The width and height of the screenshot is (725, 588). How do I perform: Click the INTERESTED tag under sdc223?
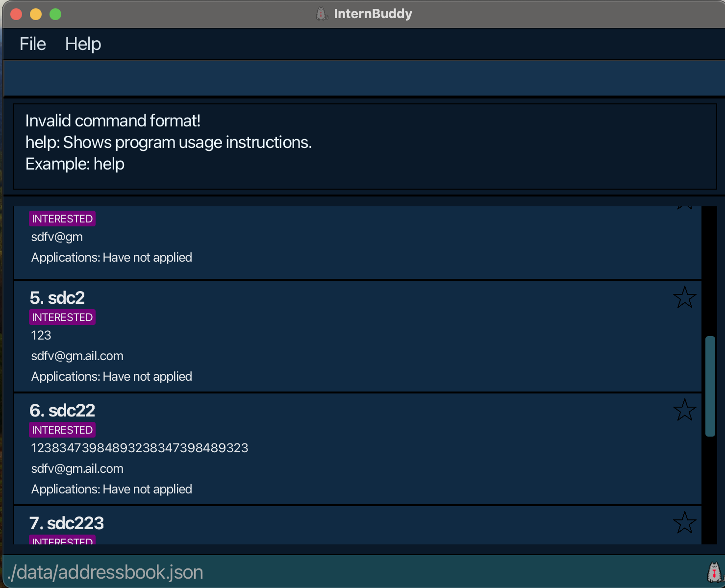point(62,540)
